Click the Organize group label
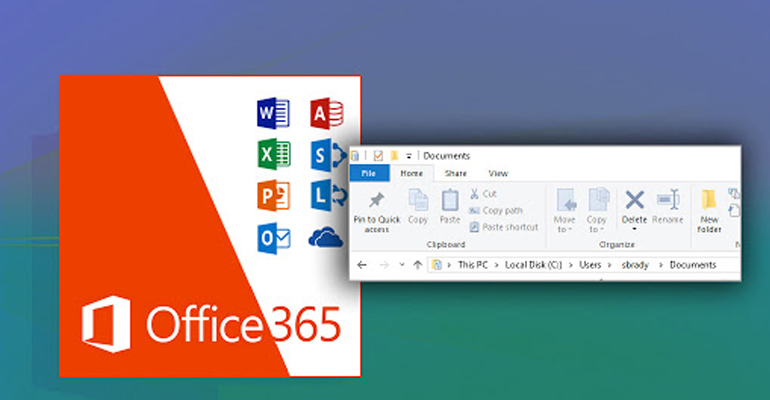Image resolution: width=770 pixels, height=400 pixels. (617, 244)
